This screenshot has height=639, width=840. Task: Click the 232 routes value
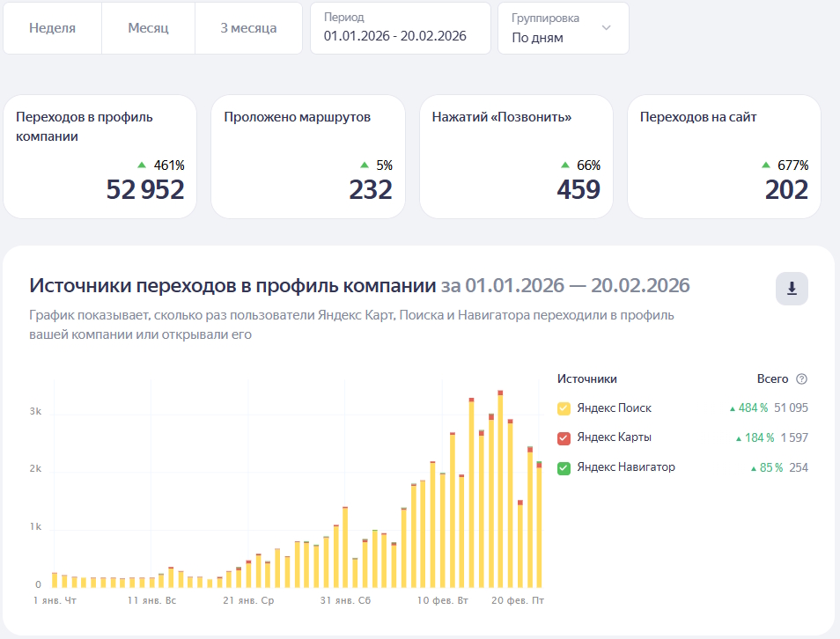[371, 189]
